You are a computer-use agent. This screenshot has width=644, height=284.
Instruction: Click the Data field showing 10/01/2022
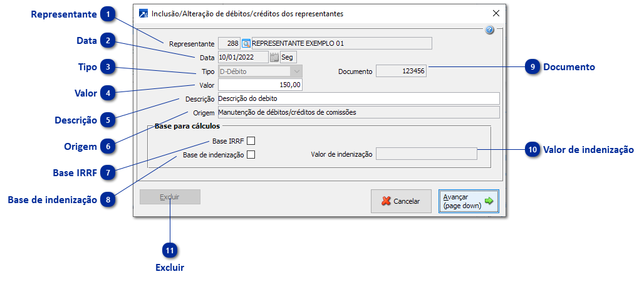pyautogui.click(x=243, y=57)
